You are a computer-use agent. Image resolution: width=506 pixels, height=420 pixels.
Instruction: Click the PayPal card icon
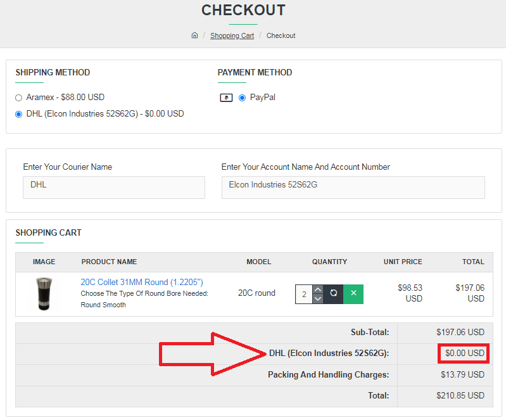[226, 98]
